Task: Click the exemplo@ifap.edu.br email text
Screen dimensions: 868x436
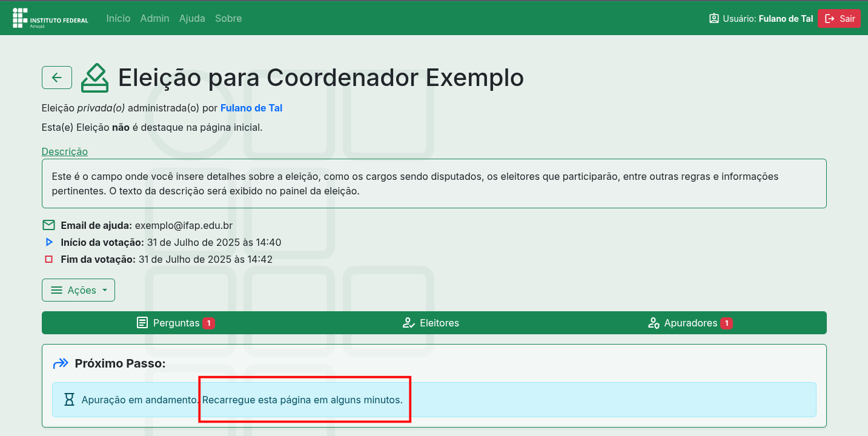Action: pos(184,225)
